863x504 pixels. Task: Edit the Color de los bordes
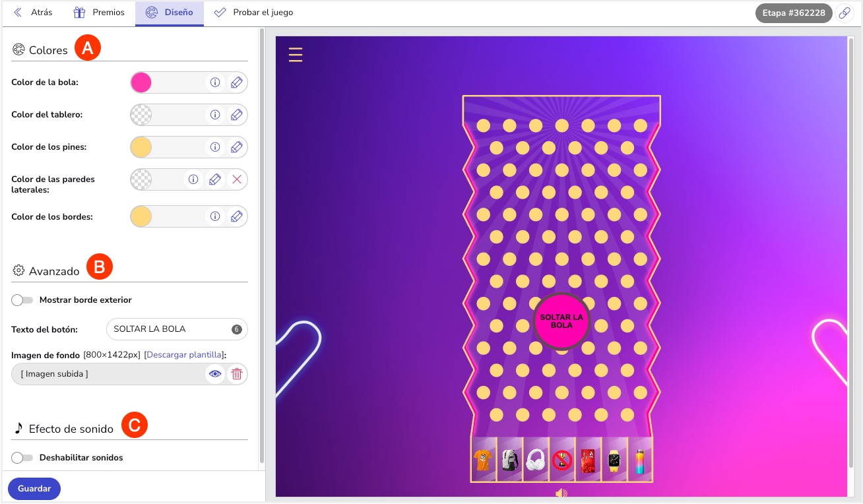pyautogui.click(x=236, y=216)
